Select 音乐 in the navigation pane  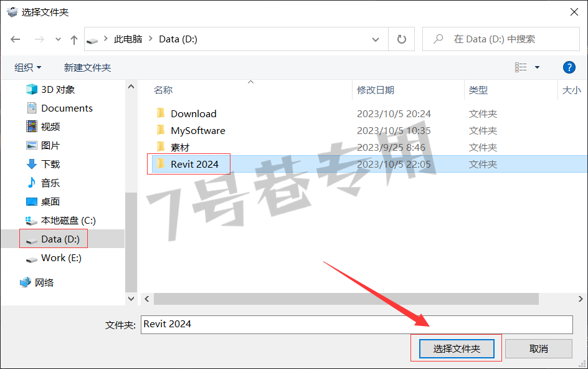tap(50, 183)
